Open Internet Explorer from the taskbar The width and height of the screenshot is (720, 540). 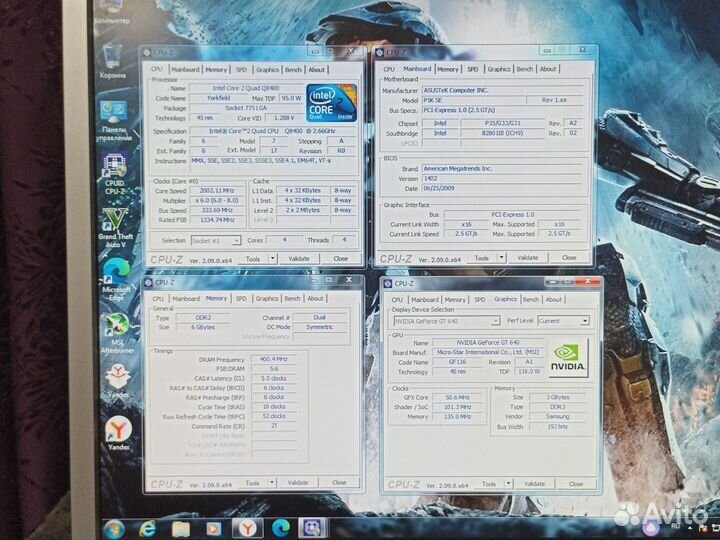pos(148,526)
